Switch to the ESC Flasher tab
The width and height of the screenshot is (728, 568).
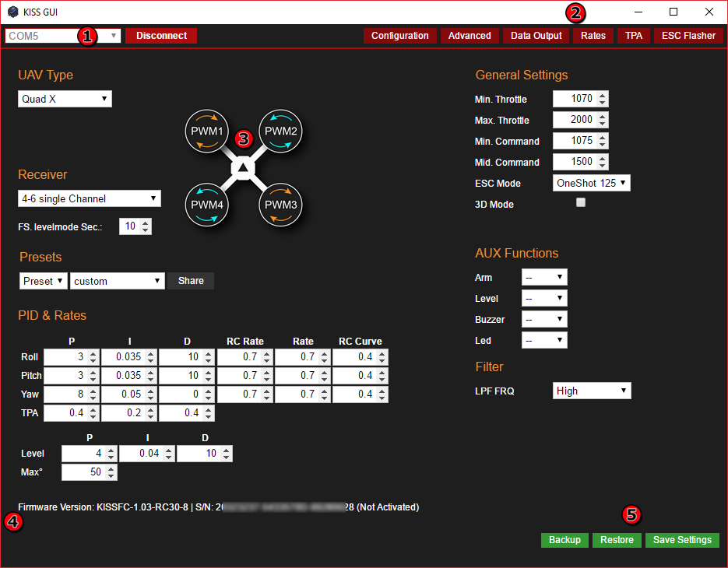pos(688,36)
